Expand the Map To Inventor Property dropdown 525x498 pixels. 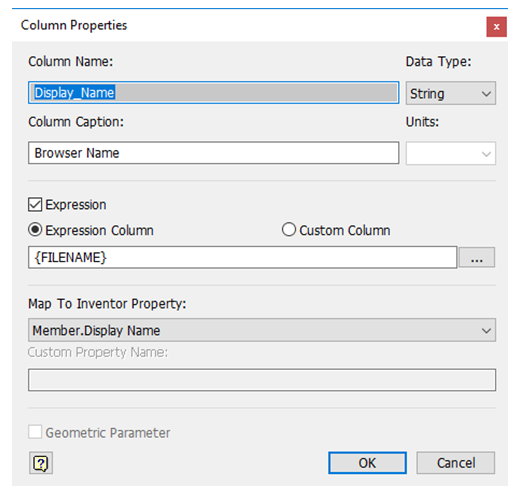pyautogui.click(x=262, y=330)
